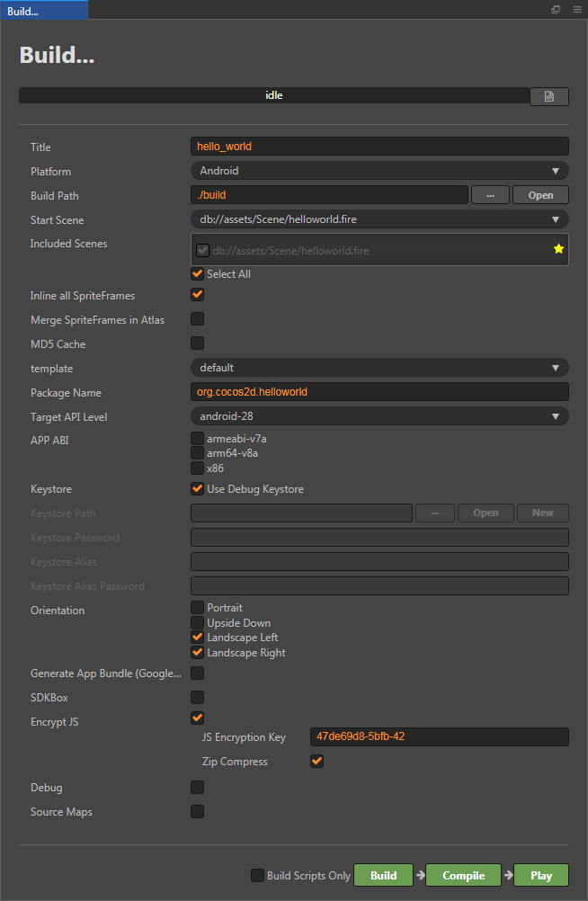Disable Inline all SpriteFrames

[197, 295]
